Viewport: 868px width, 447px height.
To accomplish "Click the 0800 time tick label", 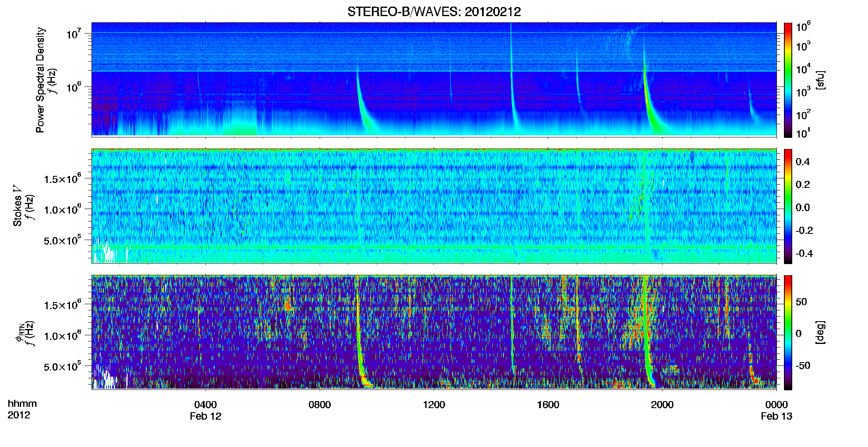I will tap(320, 404).
